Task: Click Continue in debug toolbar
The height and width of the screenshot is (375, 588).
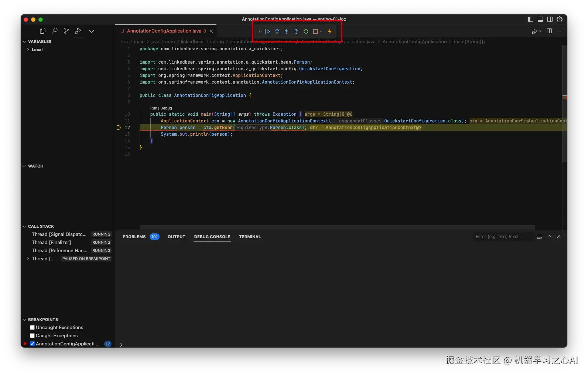Action: (267, 31)
